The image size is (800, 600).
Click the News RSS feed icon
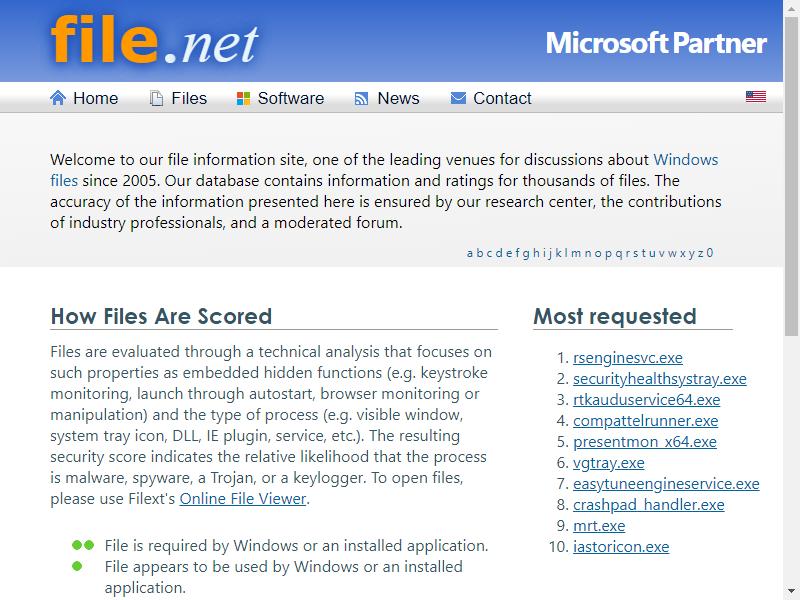[361, 98]
